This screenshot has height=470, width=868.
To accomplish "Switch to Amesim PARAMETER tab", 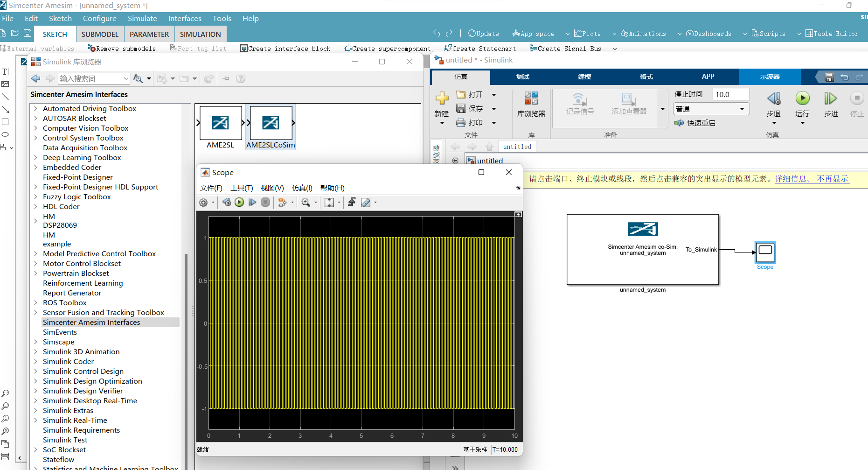I will point(149,34).
